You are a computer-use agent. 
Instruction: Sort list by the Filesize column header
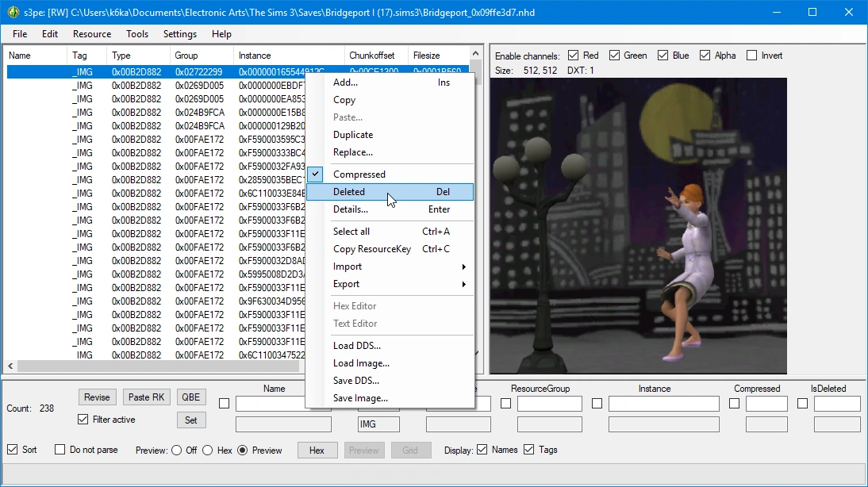(439, 56)
